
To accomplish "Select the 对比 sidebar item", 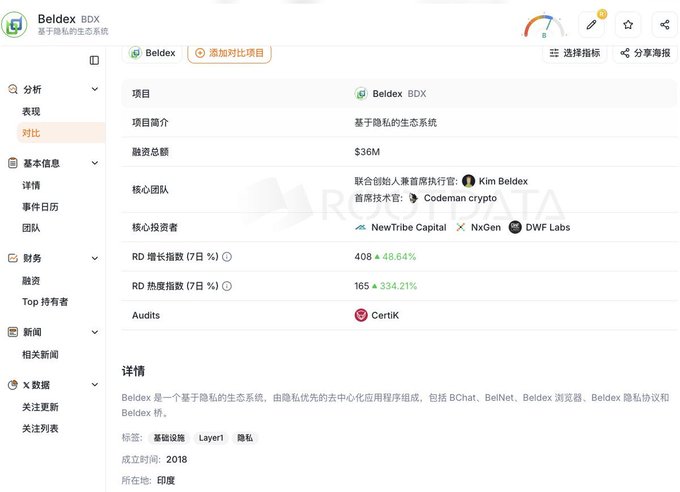I will 61,133.
